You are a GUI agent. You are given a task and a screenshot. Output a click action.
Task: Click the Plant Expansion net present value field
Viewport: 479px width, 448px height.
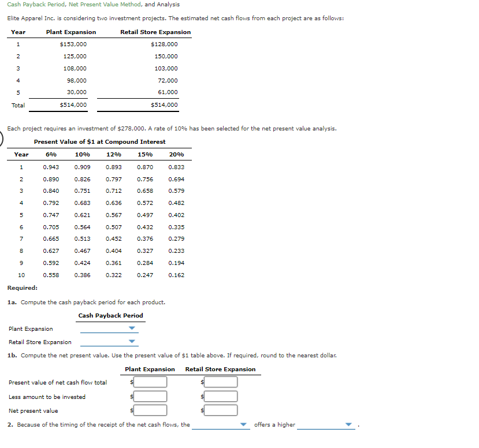pyautogui.click(x=150, y=410)
